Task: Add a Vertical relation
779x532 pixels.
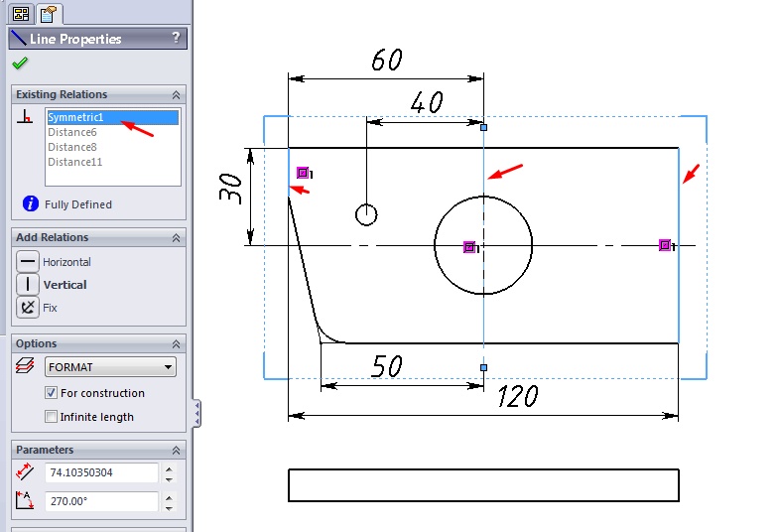Action: click(28, 284)
